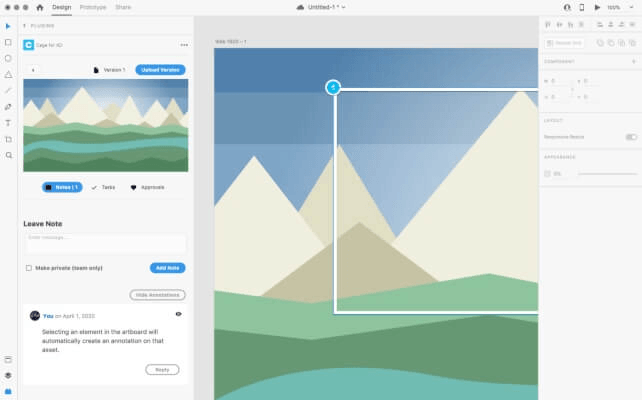Open the Libraries panel icon
642x400 pixels.
8,359
